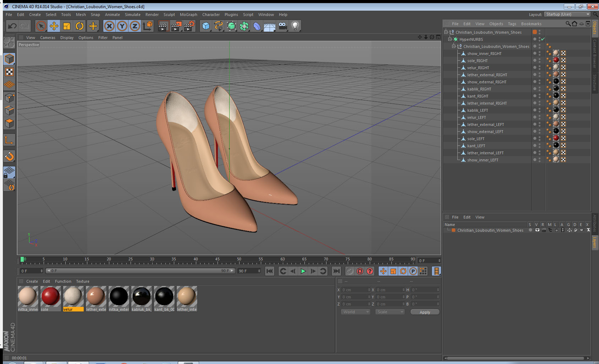The image size is (599, 364).
Task: Select the lether_external_LEFT object
Action: [x=485, y=124]
